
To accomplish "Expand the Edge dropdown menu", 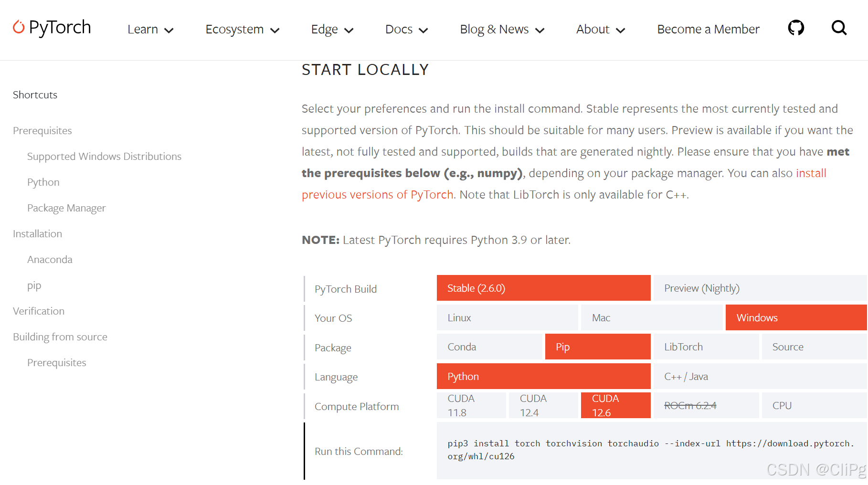I will [x=332, y=30].
